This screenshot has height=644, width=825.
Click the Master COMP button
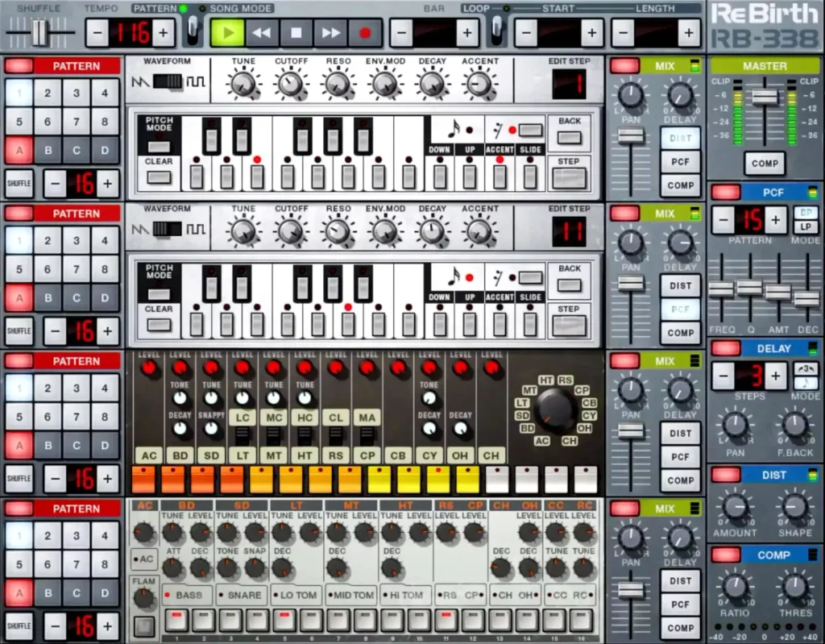click(765, 164)
